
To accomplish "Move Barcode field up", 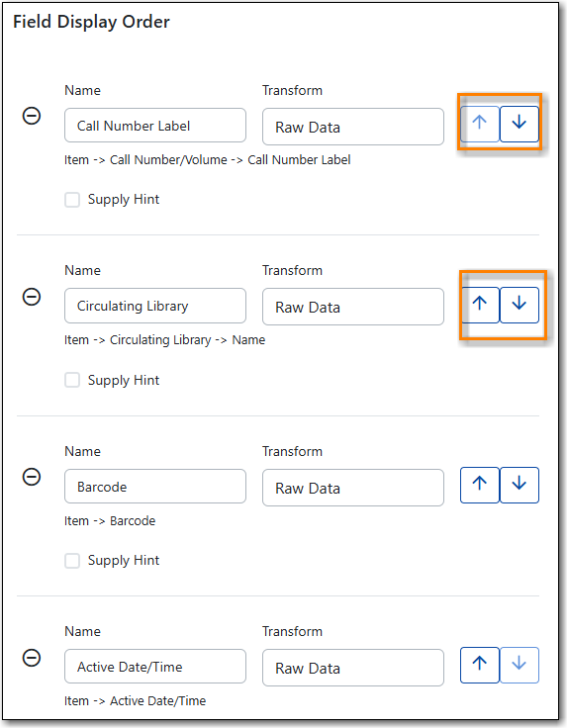I will tap(480, 485).
